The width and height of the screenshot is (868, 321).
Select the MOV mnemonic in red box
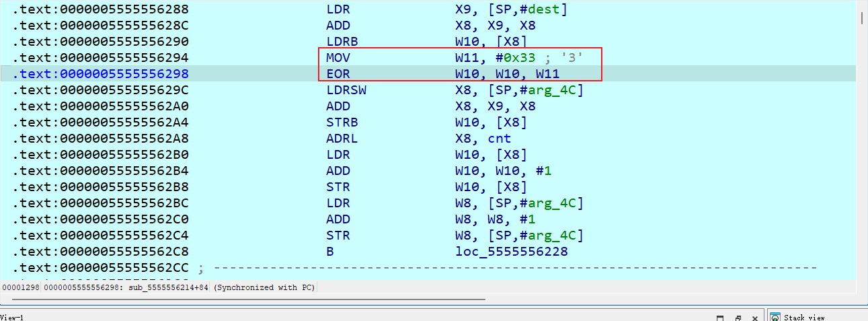[x=338, y=58]
